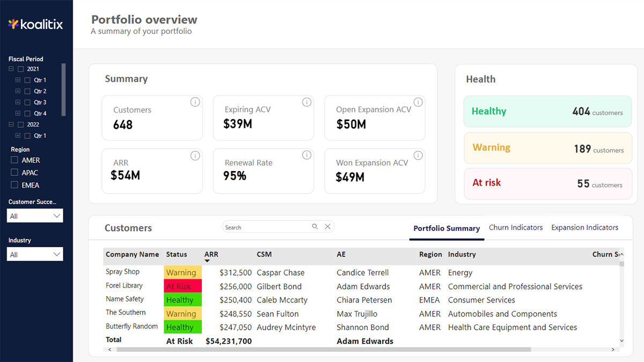Click the search magnifier icon
The image size is (644, 362).
315,227
